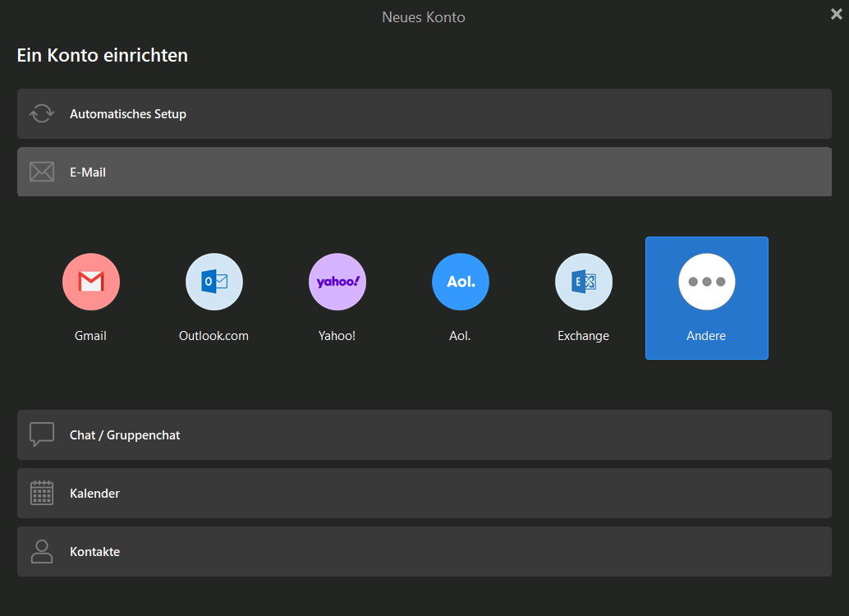Click the sync arrows icon for automatic setup
The height and width of the screenshot is (616, 849).
pos(42,114)
